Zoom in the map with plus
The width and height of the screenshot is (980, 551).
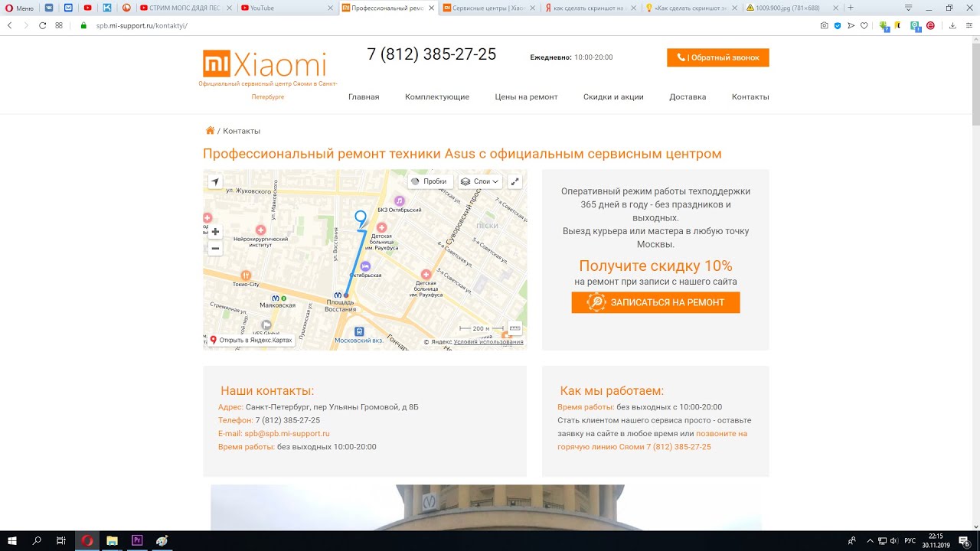tap(215, 232)
